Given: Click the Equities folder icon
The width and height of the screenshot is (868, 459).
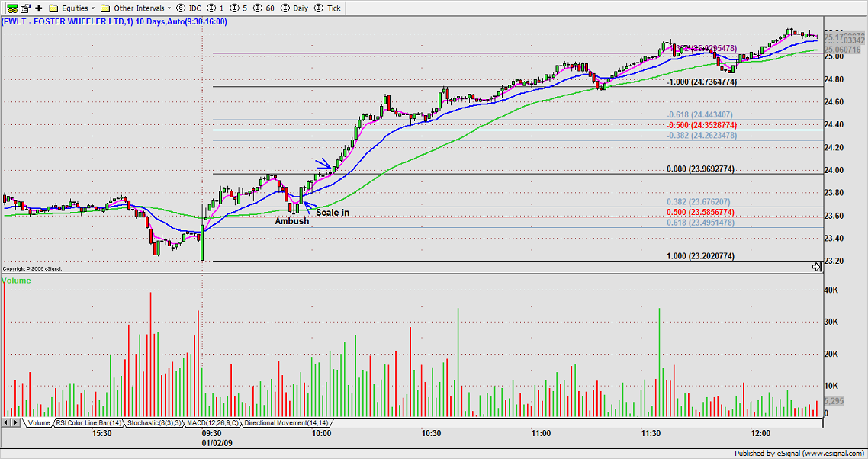Looking at the screenshot, I should (x=53, y=8).
